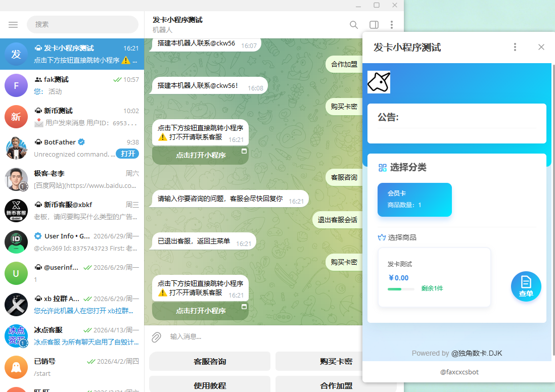Open the @userinf... bot chat
Screen dimensions: 555x392
coord(72,273)
